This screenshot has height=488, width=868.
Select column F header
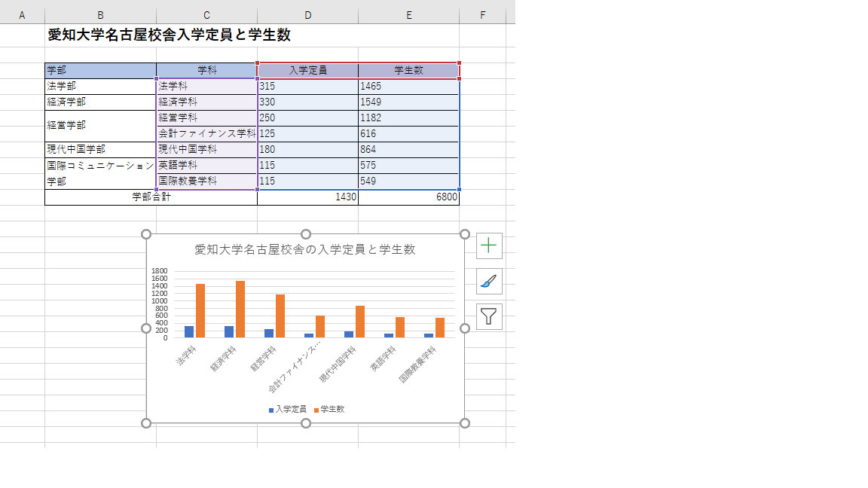click(x=483, y=15)
